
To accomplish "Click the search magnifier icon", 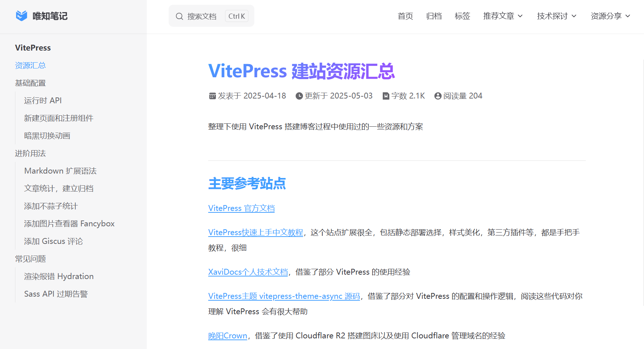I will [179, 16].
